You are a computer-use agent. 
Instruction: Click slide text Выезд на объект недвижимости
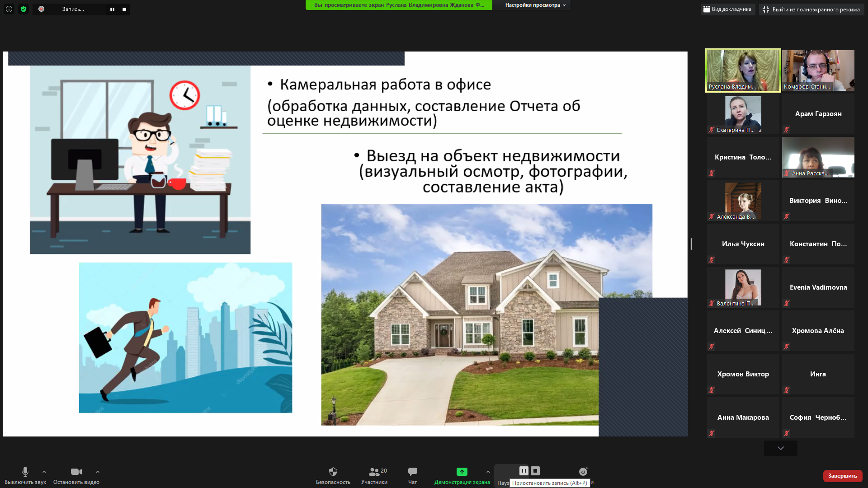pos(493,156)
